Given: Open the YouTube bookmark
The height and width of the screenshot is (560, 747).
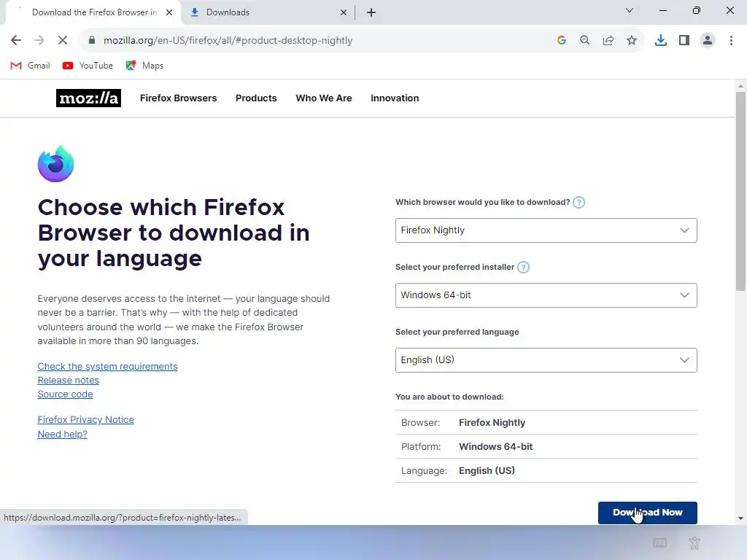Looking at the screenshot, I should [88, 66].
